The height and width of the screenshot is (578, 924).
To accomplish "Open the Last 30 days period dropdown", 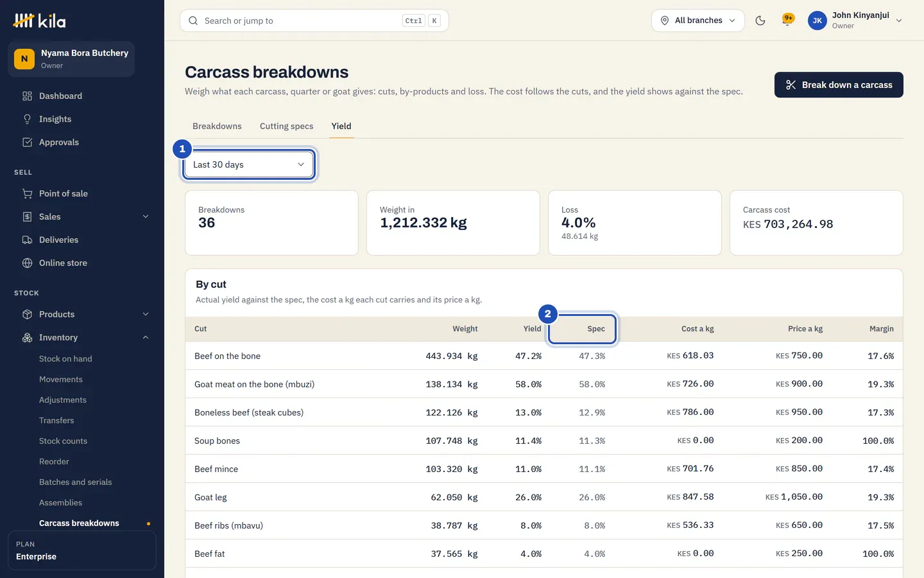I will tap(249, 164).
